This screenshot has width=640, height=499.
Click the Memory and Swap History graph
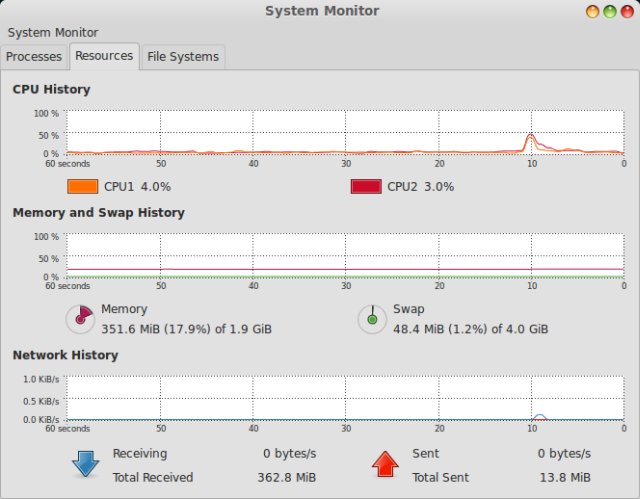345,256
